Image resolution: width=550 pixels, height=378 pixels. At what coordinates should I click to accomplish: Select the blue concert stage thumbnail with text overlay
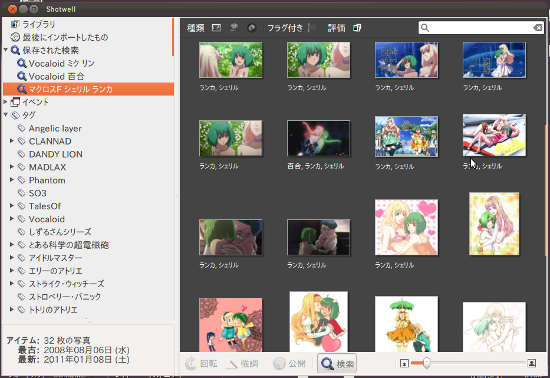[406, 60]
